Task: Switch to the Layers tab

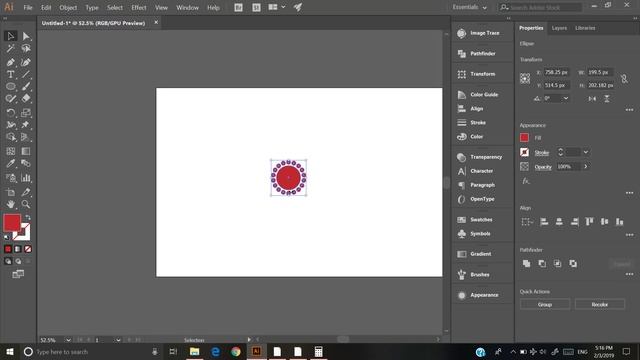Action: 559,28
